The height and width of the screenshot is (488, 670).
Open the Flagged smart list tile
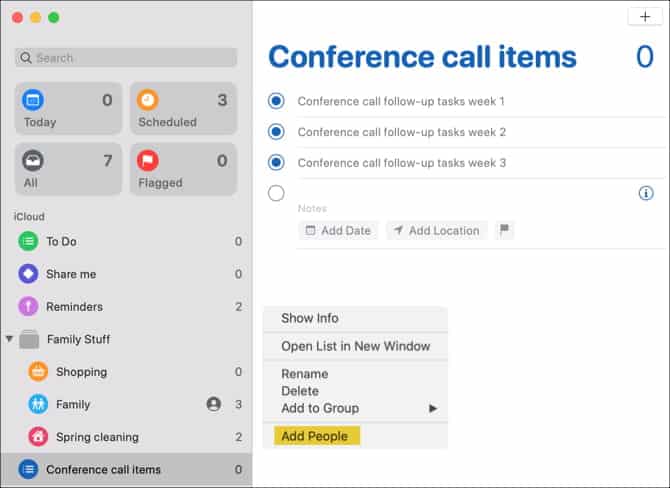(183, 169)
